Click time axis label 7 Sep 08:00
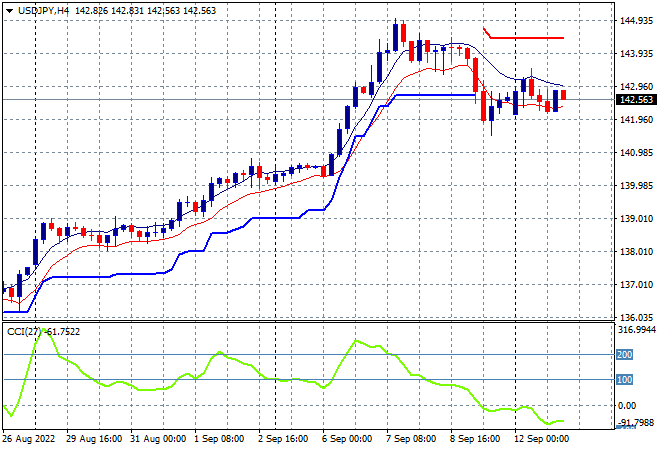This screenshot has height=450, width=660. (411, 439)
